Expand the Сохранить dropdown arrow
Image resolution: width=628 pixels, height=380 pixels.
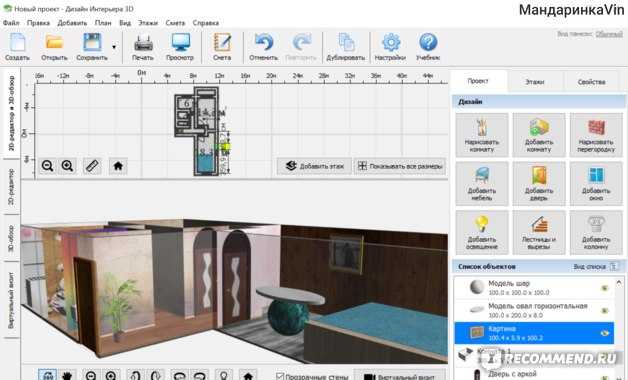click(114, 47)
